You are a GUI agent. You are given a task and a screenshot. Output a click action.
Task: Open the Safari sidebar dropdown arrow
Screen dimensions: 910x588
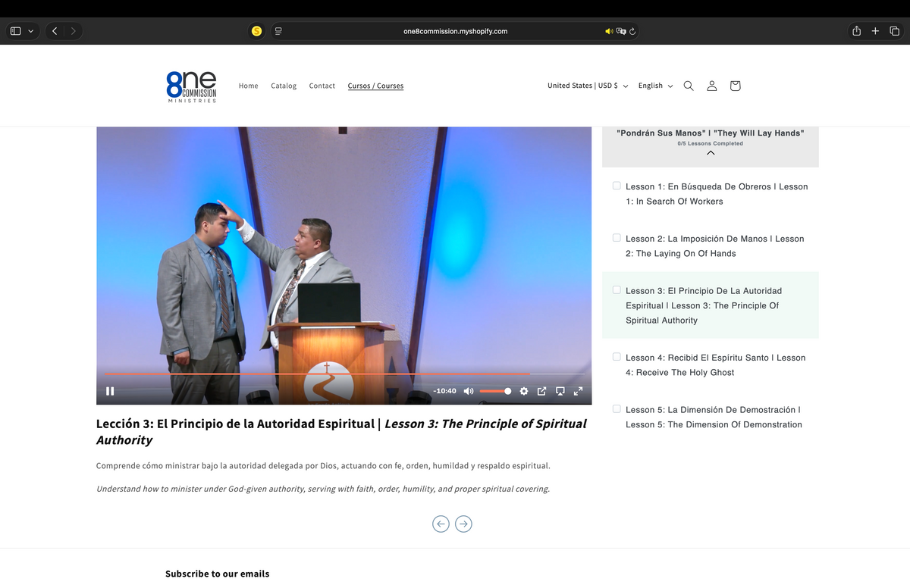coord(30,31)
